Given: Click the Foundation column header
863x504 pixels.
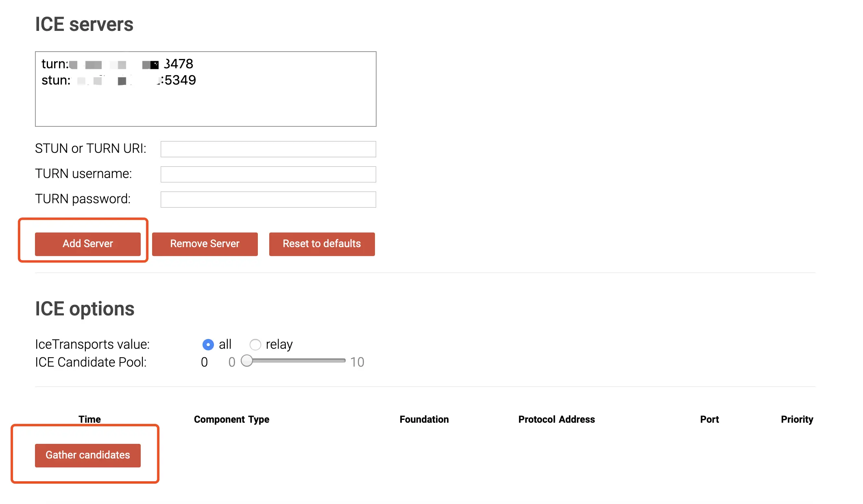Looking at the screenshot, I should (x=424, y=419).
